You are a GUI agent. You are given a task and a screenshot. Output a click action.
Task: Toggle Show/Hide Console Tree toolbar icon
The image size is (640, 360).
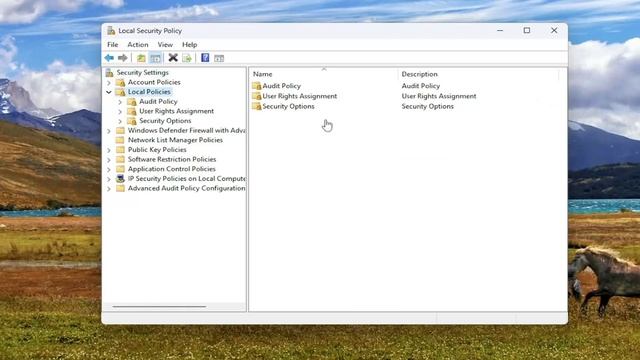point(156,58)
